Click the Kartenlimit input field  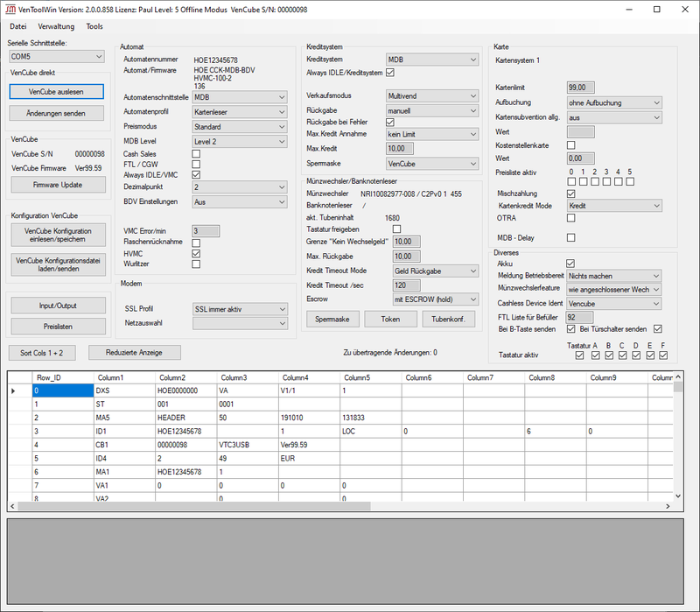pyautogui.click(x=581, y=88)
